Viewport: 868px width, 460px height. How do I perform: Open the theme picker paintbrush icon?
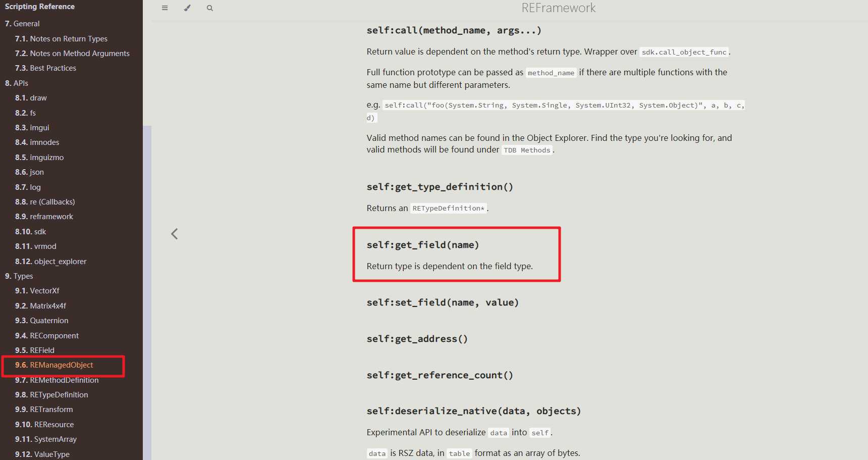coord(187,8)
